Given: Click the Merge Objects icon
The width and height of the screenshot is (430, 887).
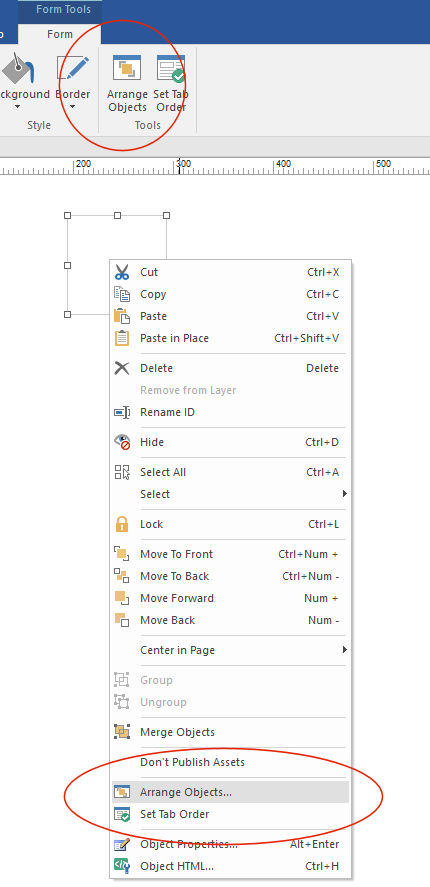Looking at the screenshot, I should point(122,732).
